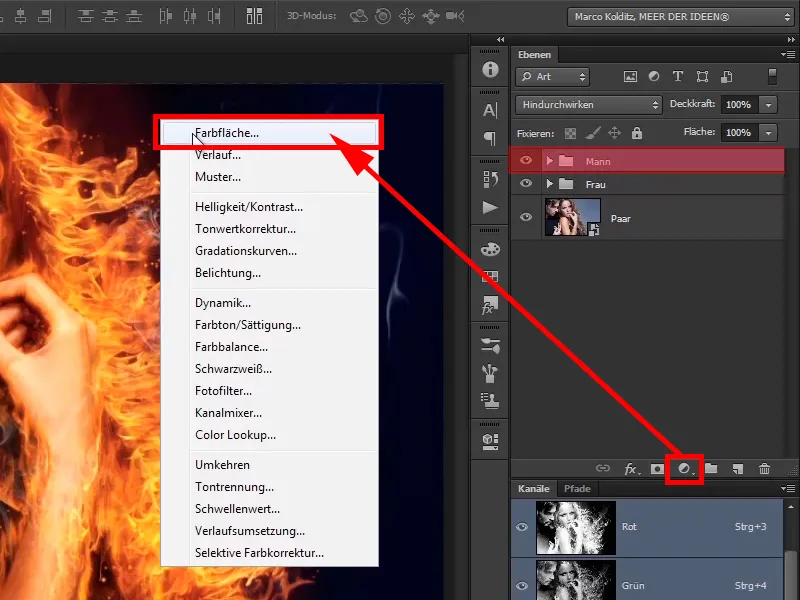The width and height of the screenshot is (800, 600).
Task: Toggle visibility of Rot channel
Action: pos(522,527)
